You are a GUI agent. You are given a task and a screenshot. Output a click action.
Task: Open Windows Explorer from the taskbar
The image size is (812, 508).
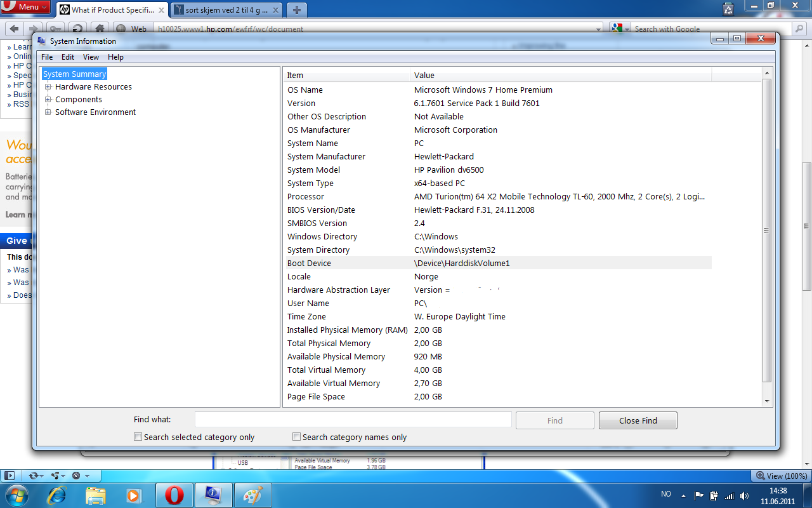pos(96,495)
